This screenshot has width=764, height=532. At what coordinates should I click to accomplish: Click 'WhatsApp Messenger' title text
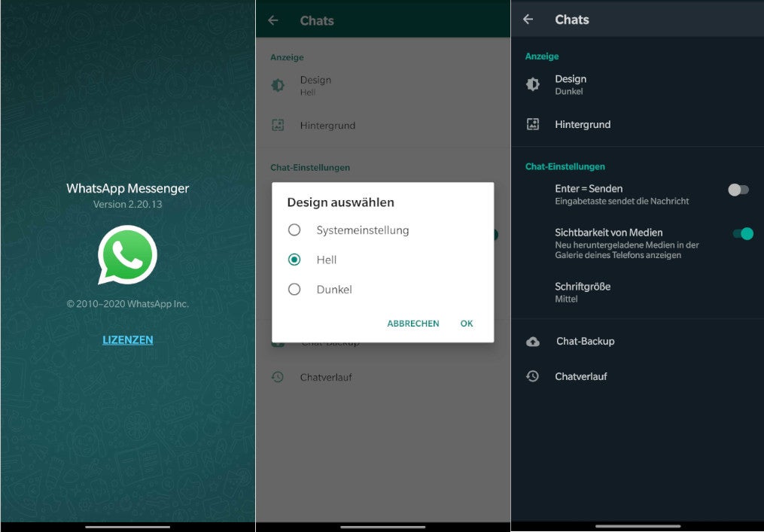pos(128,189)
